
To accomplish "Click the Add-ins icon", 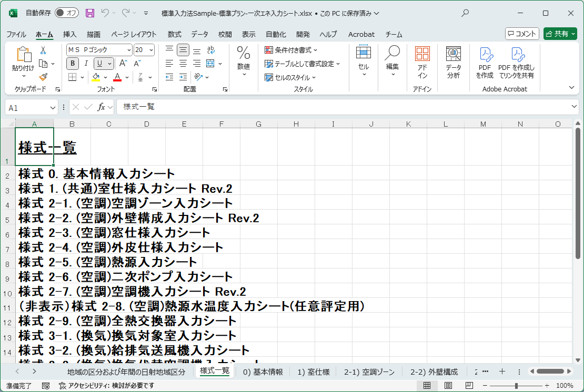I will [x=422, y=63].
